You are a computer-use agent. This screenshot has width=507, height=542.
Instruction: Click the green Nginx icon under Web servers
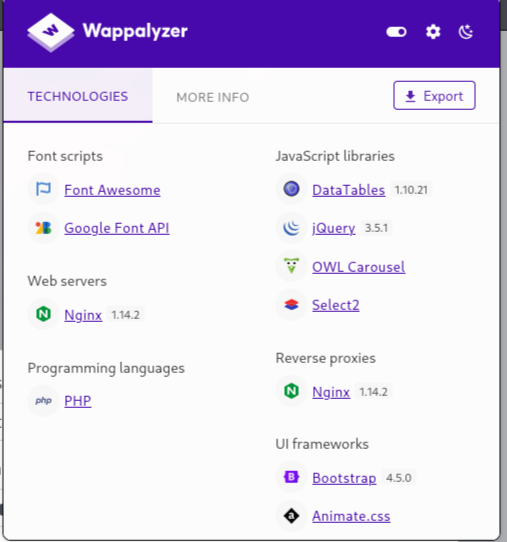(44, 314)
